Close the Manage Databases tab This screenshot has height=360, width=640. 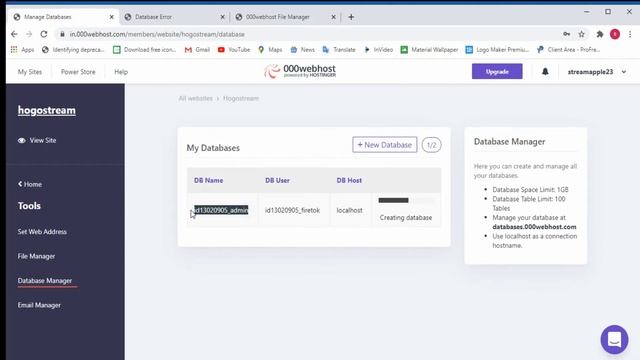(111, 17)
